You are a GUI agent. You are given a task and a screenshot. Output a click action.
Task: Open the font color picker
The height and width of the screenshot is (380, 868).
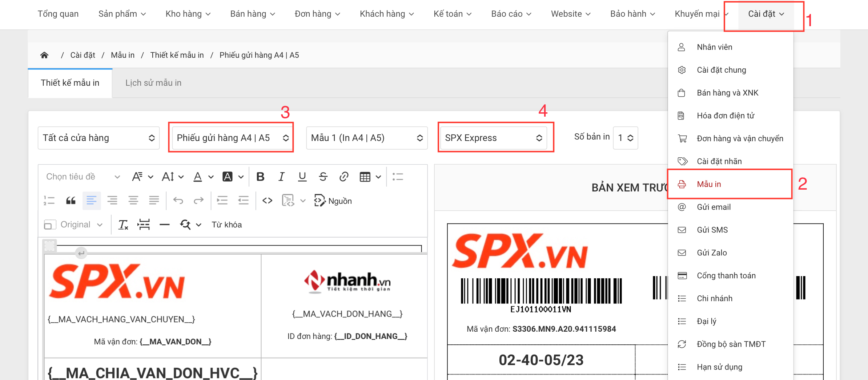198,177
